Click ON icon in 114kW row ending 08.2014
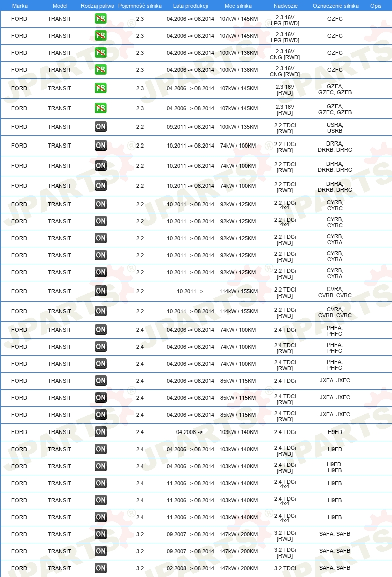392x577 pixels. coord(100,311)
